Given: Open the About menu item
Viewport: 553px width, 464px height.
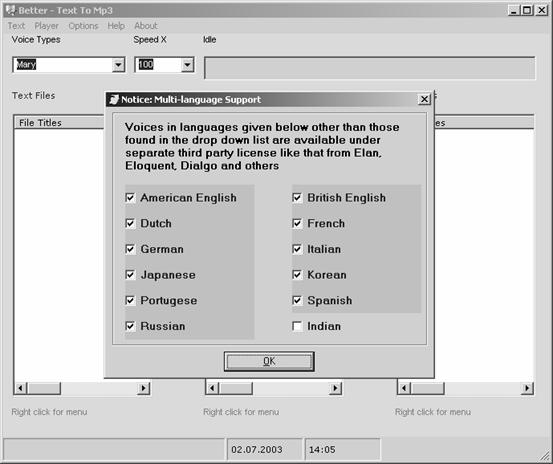Looking at the screenshot, I should click(146, 26).
